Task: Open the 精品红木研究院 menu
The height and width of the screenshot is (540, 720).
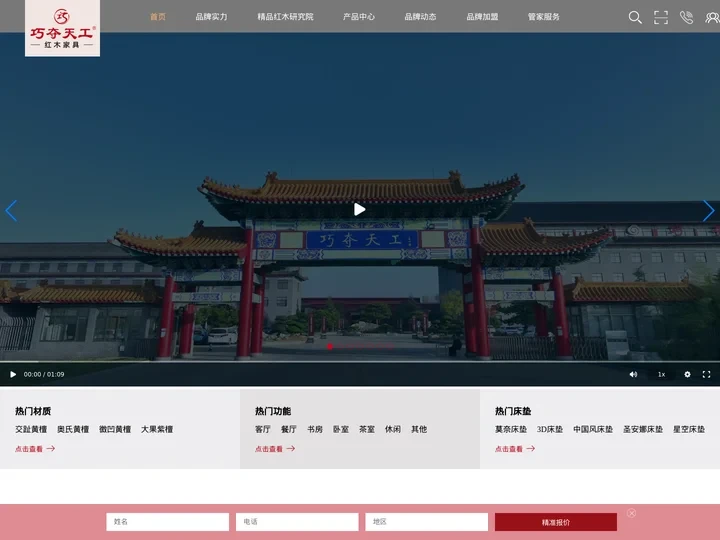Action: [x=285, y=17]
